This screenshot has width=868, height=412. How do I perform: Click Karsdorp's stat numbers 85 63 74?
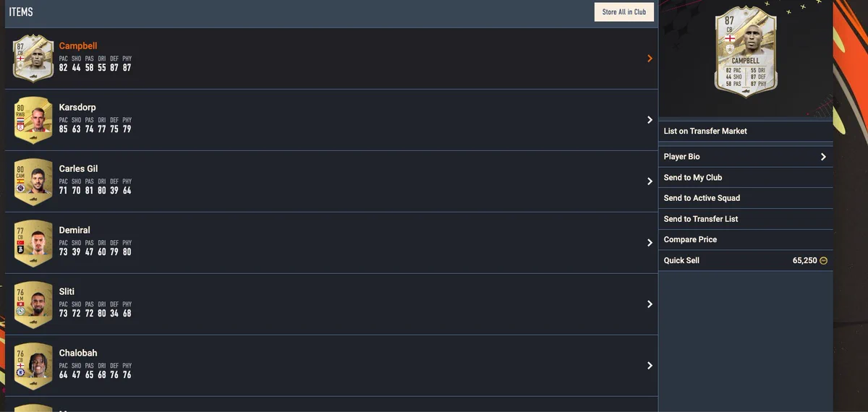point(76,129)
